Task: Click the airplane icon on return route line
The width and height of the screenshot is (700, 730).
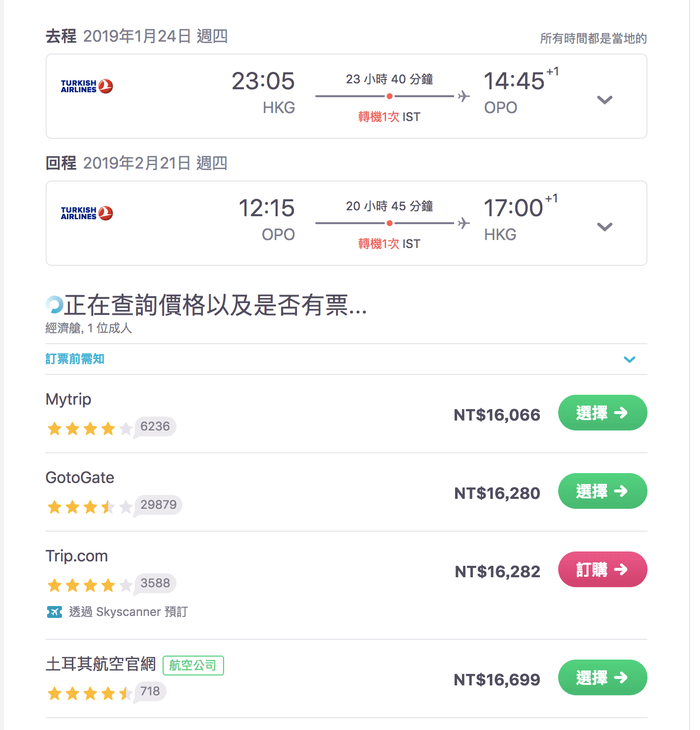Action: point(464,223)
